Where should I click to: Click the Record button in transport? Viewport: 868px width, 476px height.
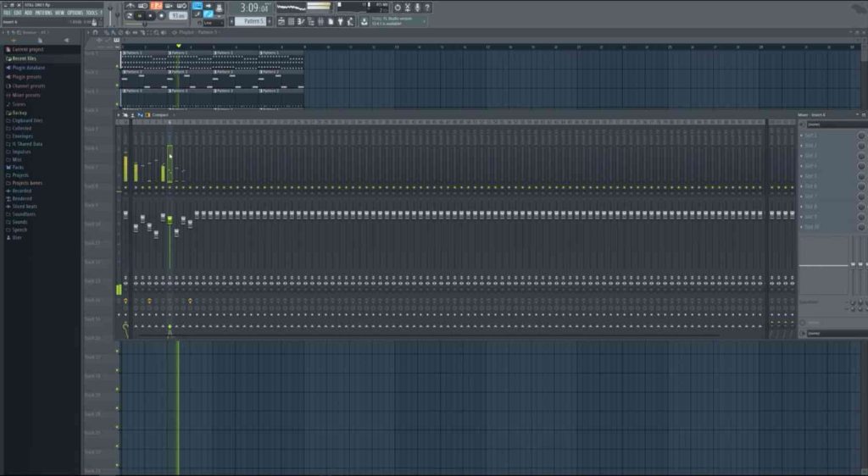(161, 16)
